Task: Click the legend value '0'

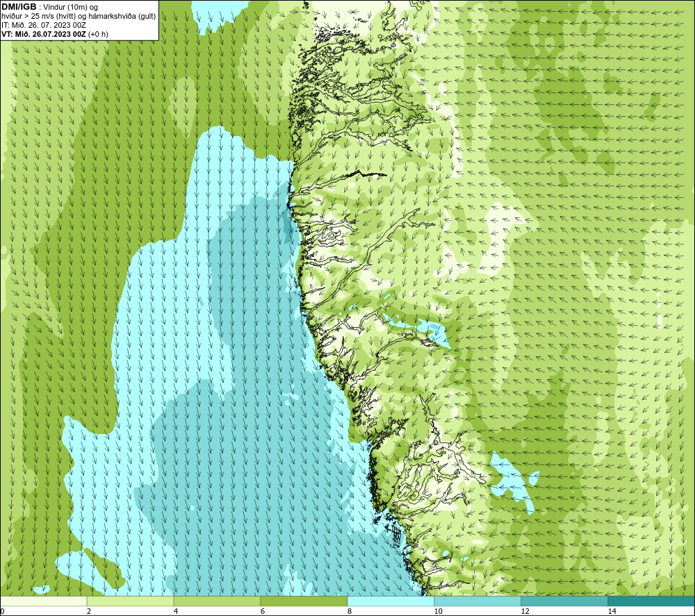Action: coord(2,612)
